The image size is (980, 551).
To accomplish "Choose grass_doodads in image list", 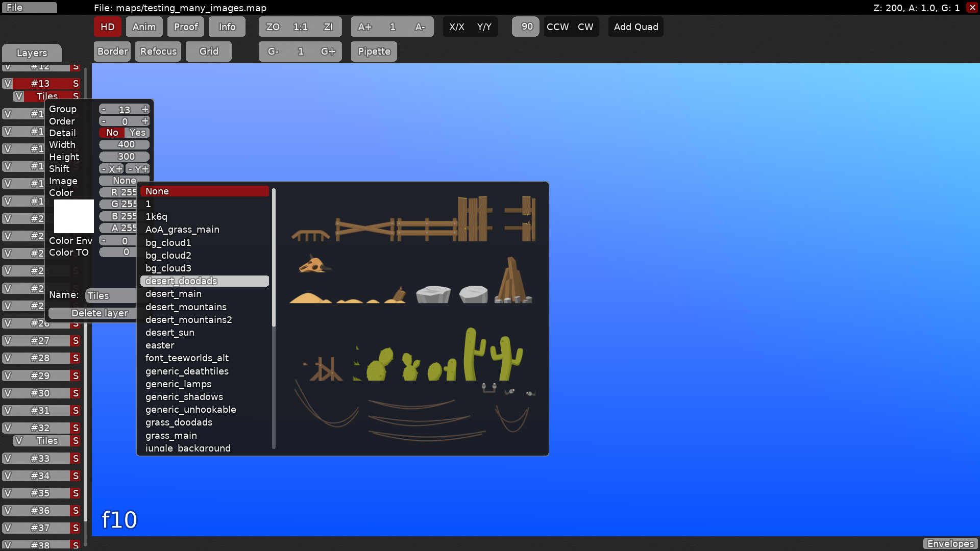I will coord(179,422).
